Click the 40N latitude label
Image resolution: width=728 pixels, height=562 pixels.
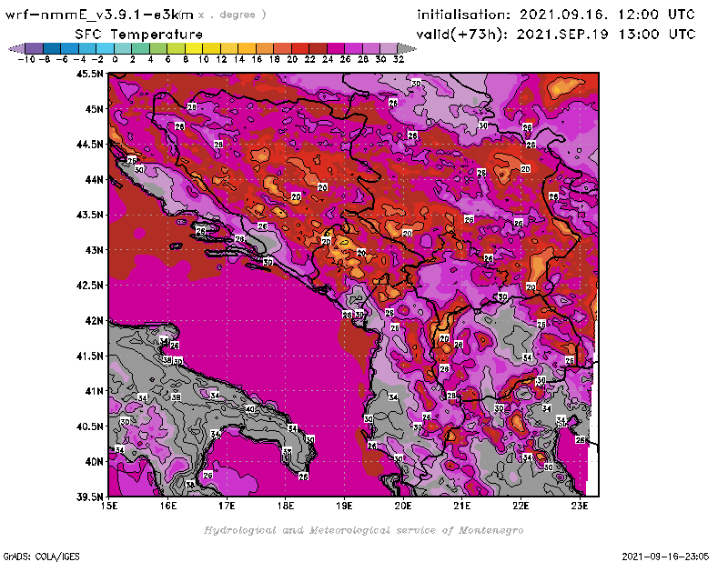94,461
